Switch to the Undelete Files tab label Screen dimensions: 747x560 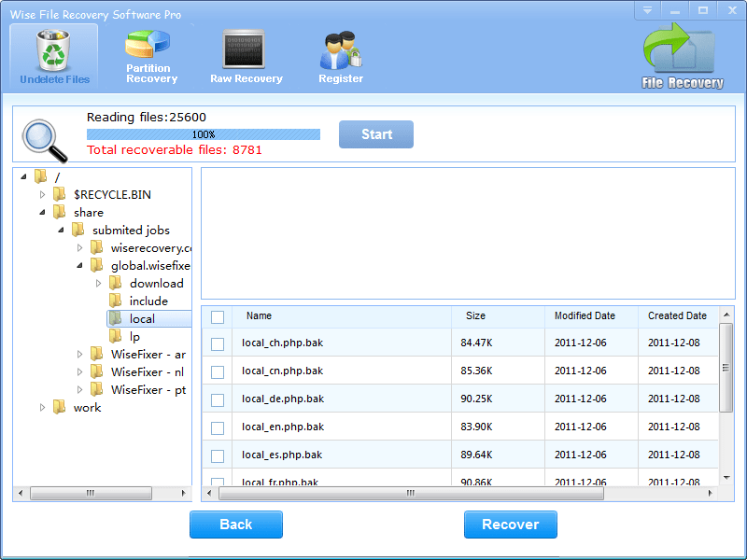[x=55, y=79]
